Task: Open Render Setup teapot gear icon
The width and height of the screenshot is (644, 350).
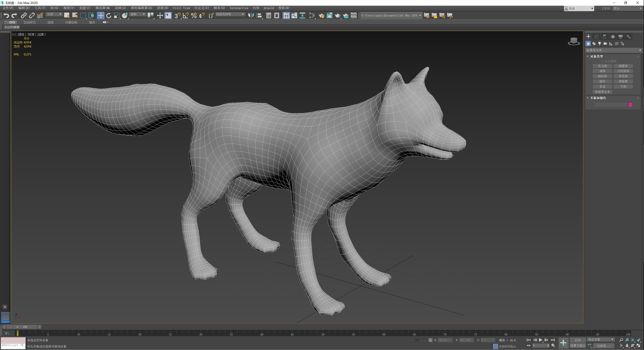Action: click(321, 15)
